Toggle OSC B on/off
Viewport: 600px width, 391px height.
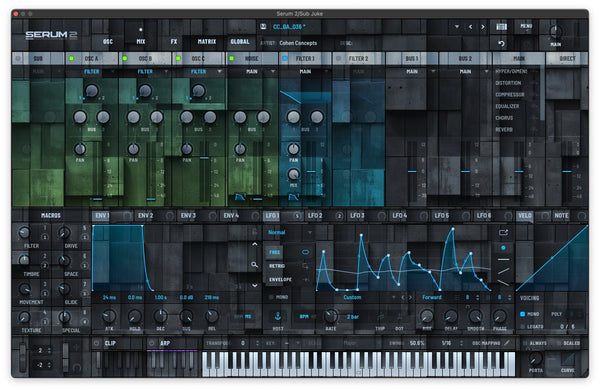[125, 58]
